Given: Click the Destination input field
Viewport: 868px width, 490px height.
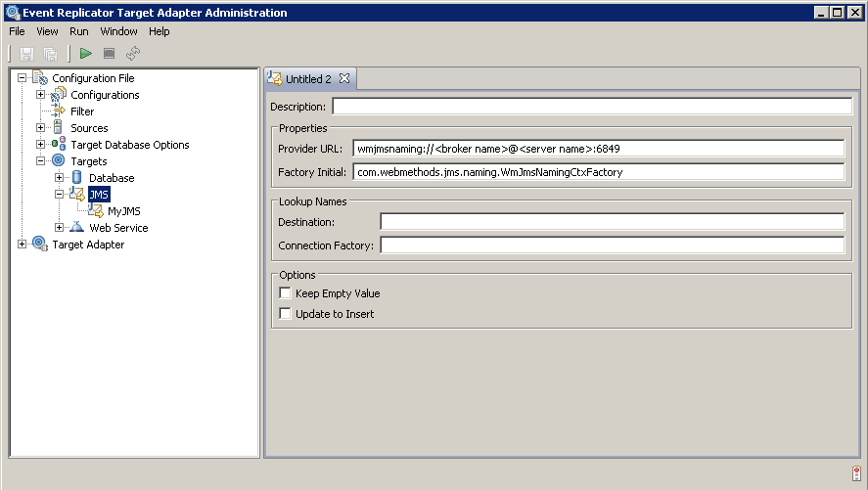Looking at the screenshot, I should (x=612, y=222).
